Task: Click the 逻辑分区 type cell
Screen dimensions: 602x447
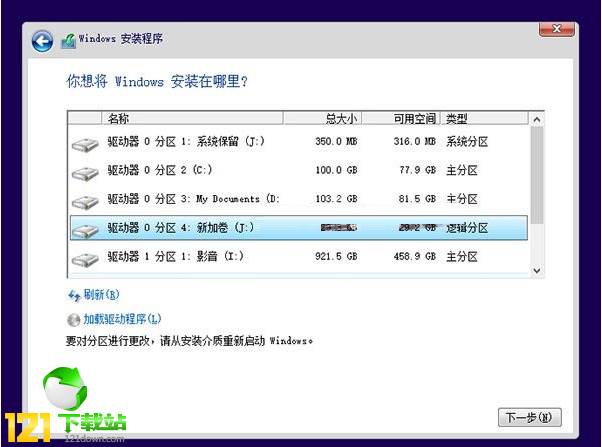Action: click(x=467, y=228)
